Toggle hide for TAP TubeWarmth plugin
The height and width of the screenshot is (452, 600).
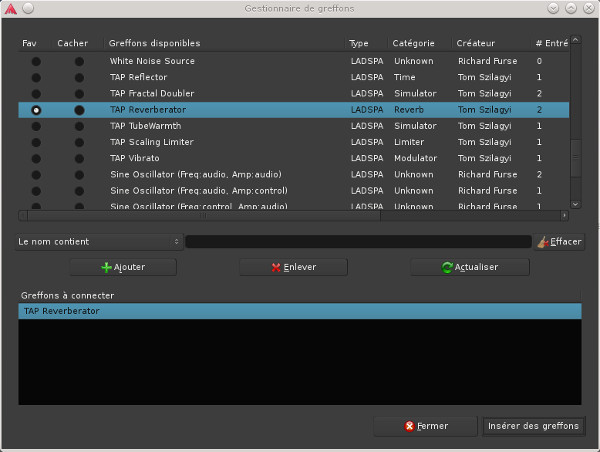click(79, 126)
